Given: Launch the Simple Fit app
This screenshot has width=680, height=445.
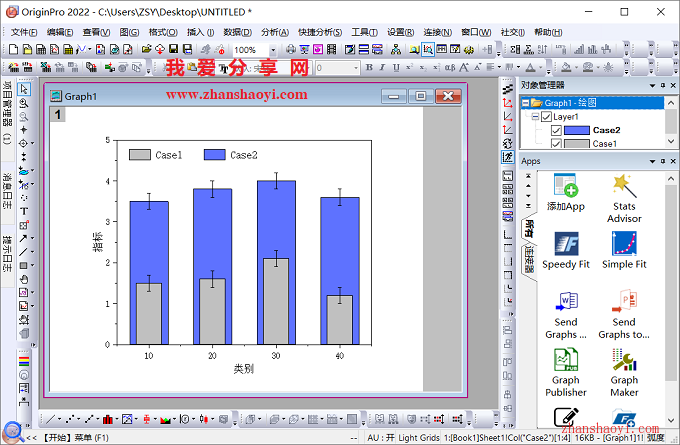Looking at the screenshot, I should pos(624,250).
